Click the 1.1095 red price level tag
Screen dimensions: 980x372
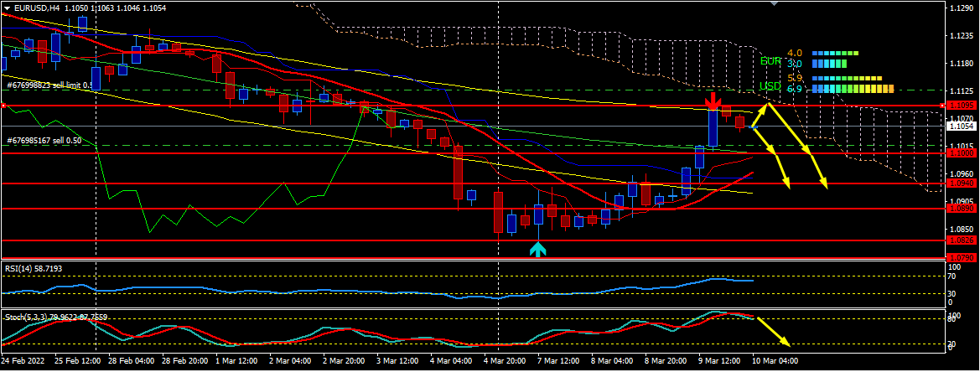[x=961, y=106]
